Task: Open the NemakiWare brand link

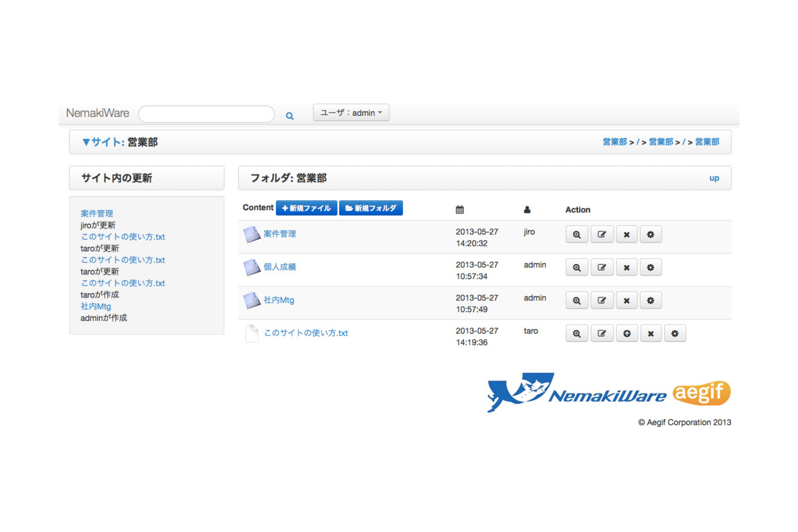Action: 98,113
